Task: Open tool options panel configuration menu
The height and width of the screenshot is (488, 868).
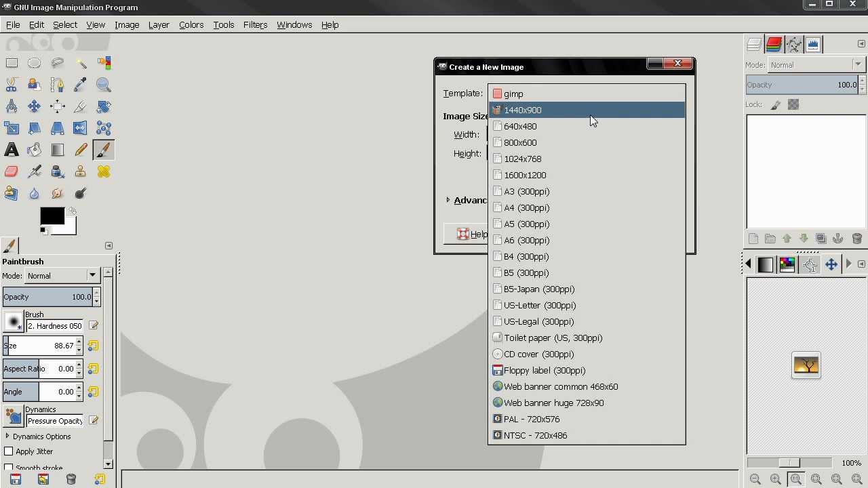Action: pyautogui.click(x=108, y=245)
